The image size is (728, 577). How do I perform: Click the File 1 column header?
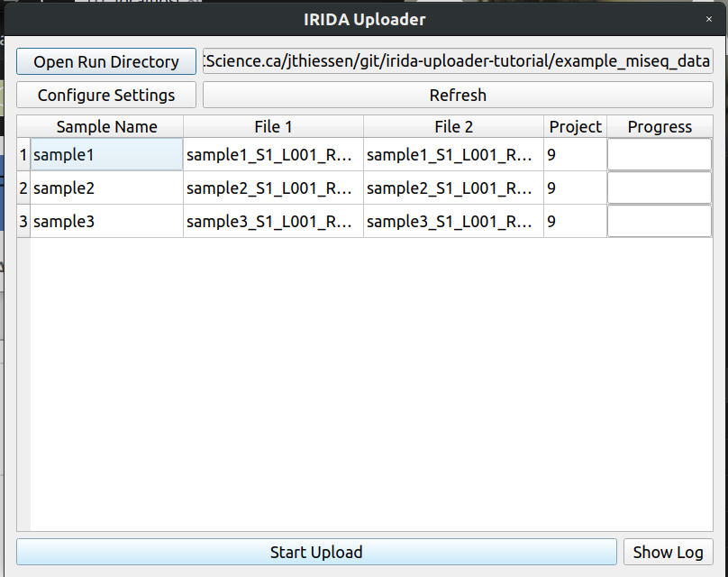[274, 126]
